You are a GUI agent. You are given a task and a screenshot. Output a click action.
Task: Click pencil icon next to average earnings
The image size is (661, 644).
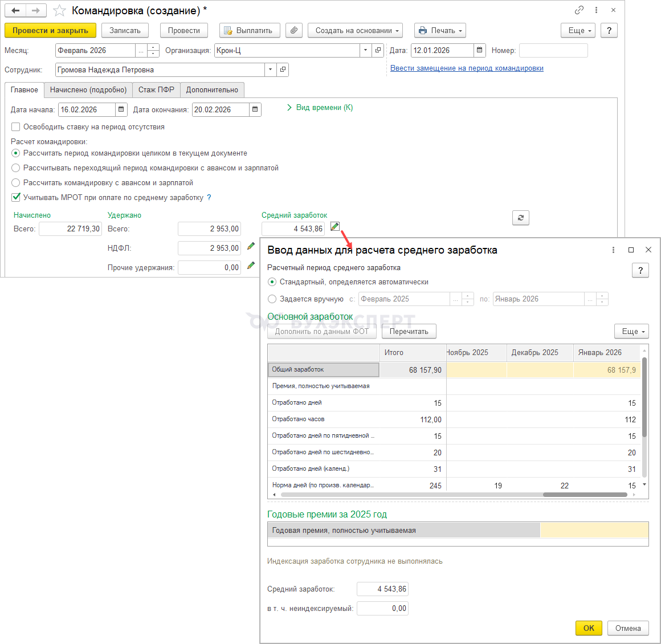click(x=334, y=227)
